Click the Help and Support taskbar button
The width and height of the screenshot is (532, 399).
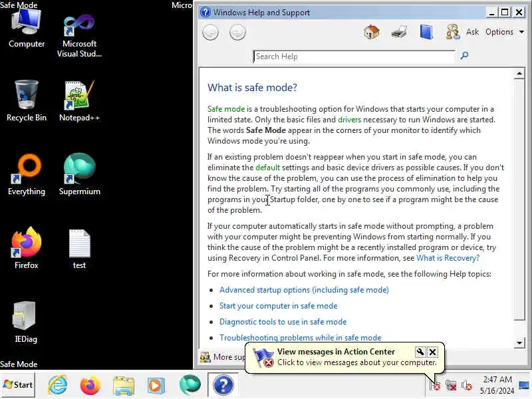coord(223,385)
